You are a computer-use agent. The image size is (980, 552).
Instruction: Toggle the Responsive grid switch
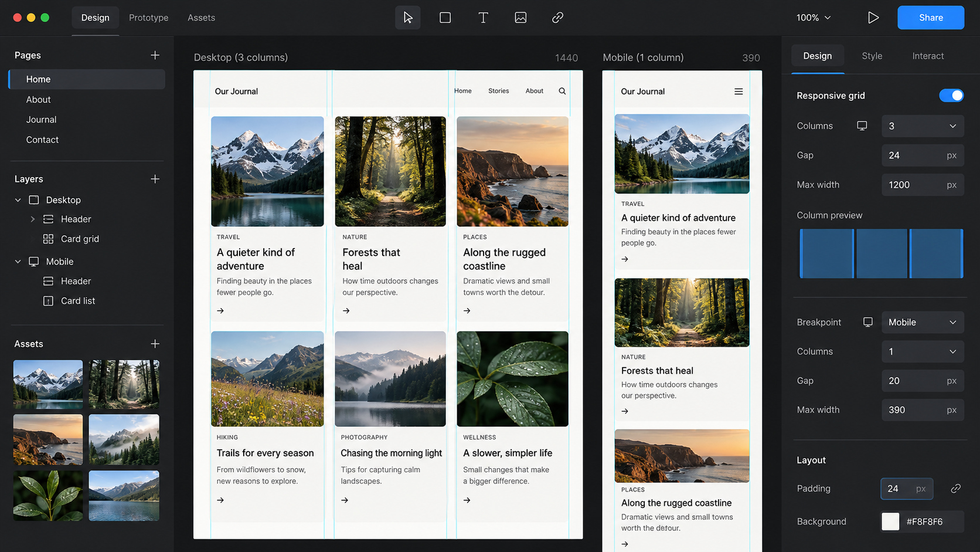click(x=951, y=96)
